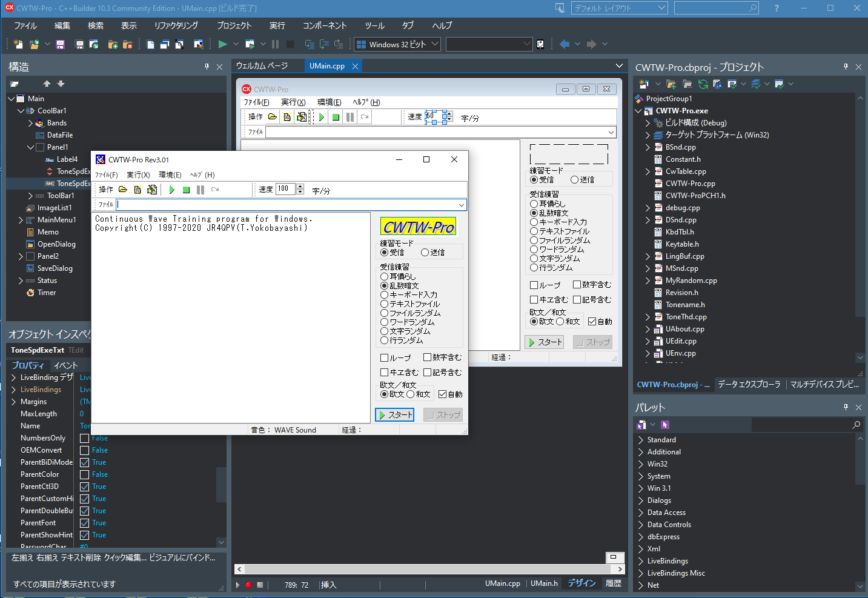Expand the Margins property
Viewport: 868px width, 598px height.
[x=13, y=402]
